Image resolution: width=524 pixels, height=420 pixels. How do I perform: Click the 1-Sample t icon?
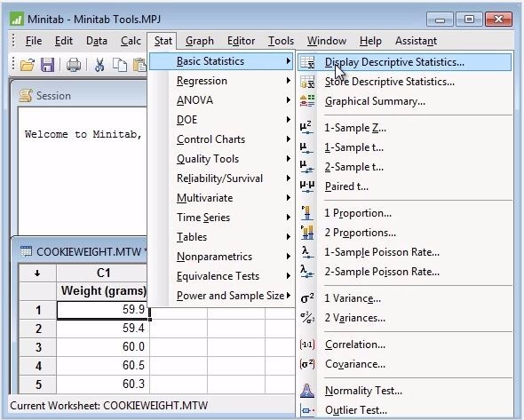coord(306,147)
